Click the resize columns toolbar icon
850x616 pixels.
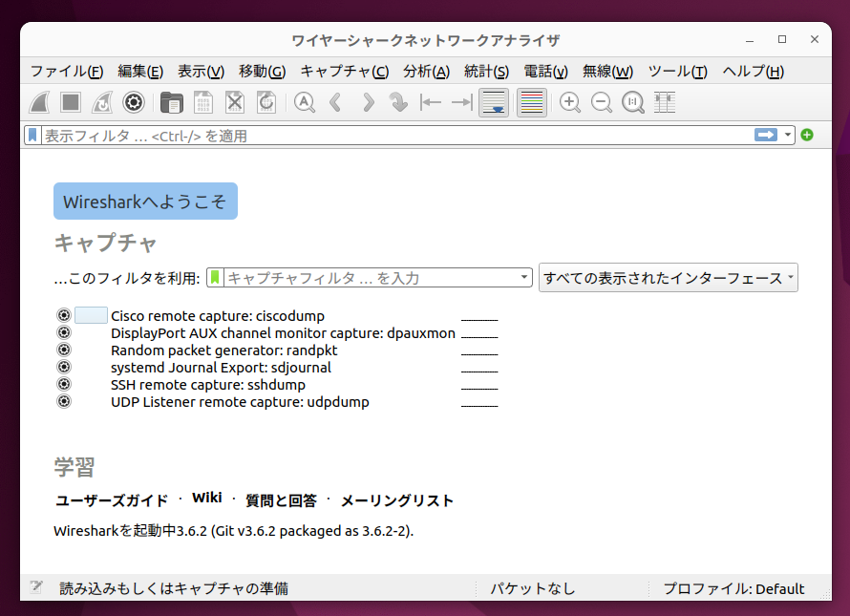pyautogui.click(x=665, y=102)
